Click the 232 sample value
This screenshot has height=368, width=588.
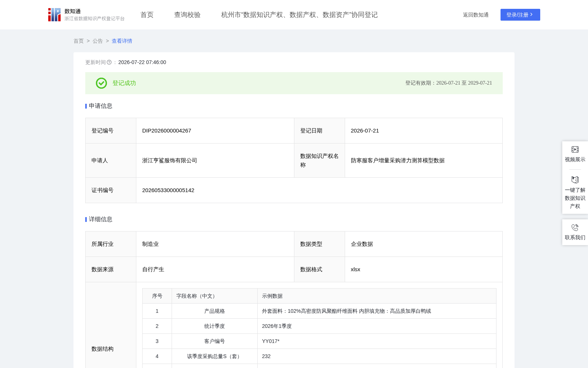click(266, 356)
